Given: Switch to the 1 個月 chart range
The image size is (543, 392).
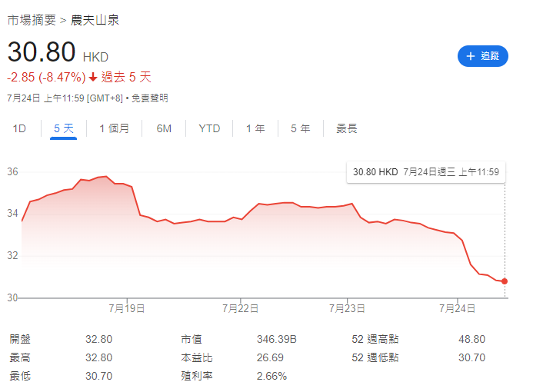Looking at the screenshot, I should click(x=114, y=128).
